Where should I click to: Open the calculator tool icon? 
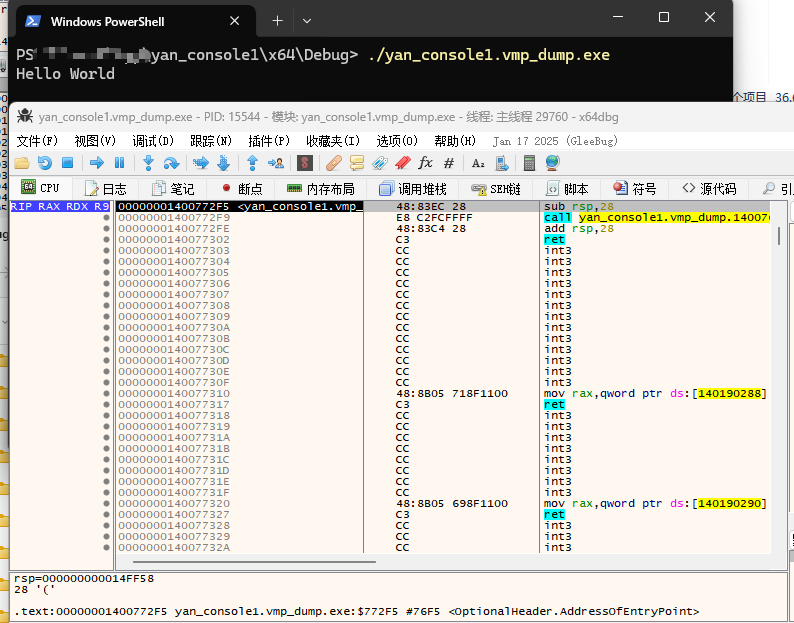[x=530, y=163]
